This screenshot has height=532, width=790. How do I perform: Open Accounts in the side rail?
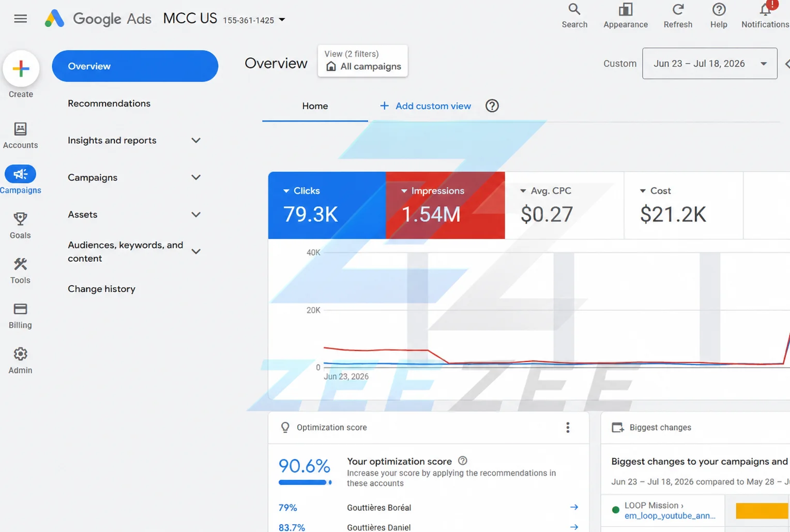[x=20, y=135]
